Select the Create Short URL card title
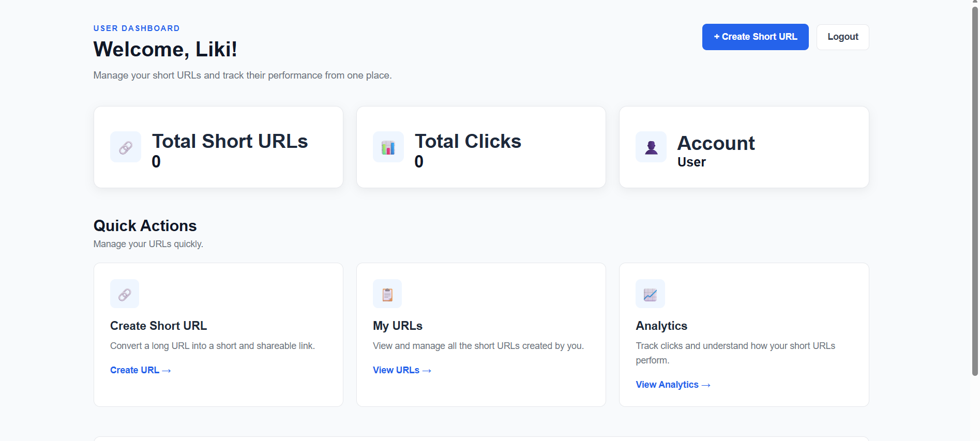The width and height of the screenshot is (980, 441). tap(158, 326)
